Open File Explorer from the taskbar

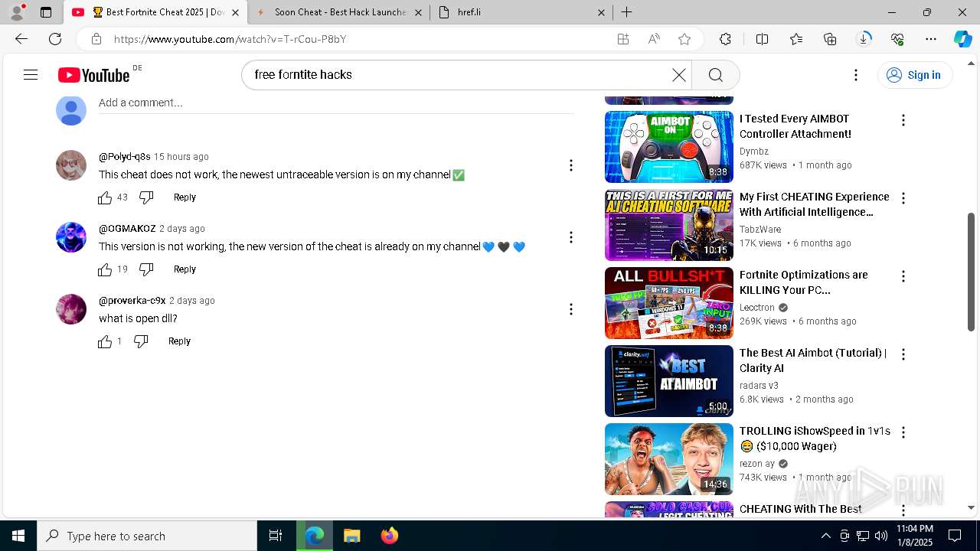click(351, 536)
